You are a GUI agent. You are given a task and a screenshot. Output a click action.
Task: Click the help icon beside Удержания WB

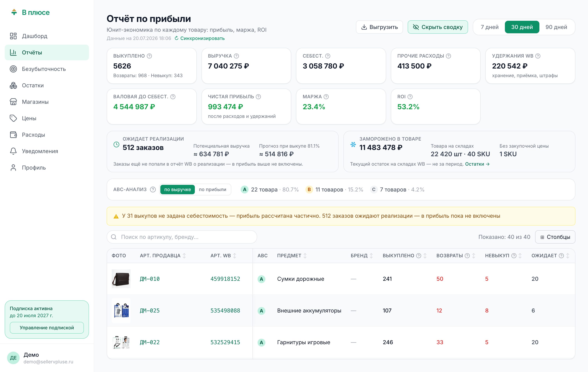(x=538, y=56)
